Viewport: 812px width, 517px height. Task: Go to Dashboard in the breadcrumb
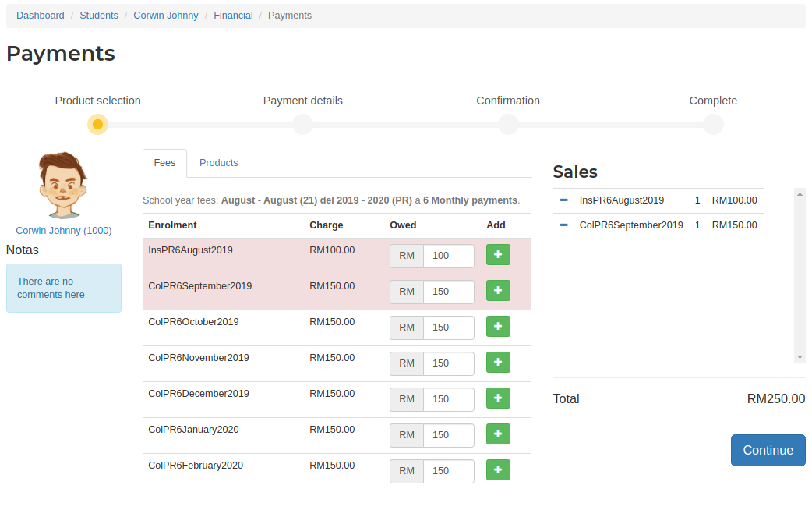(41, 16)
